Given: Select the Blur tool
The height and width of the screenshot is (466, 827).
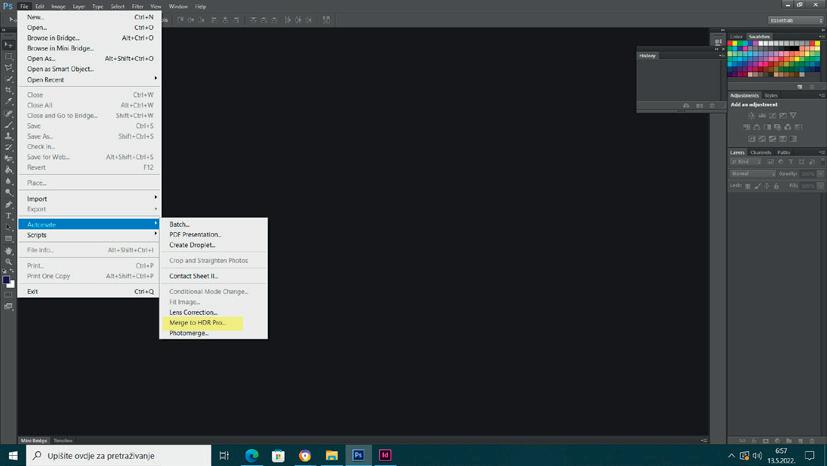Looking at the screenshot, I should coord(8,181).
